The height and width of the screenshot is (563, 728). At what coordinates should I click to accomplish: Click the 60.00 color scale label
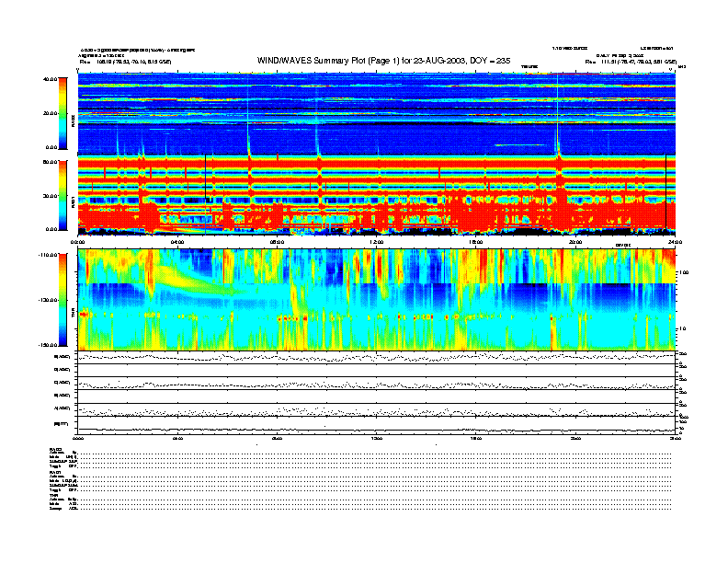click(51, 162)
